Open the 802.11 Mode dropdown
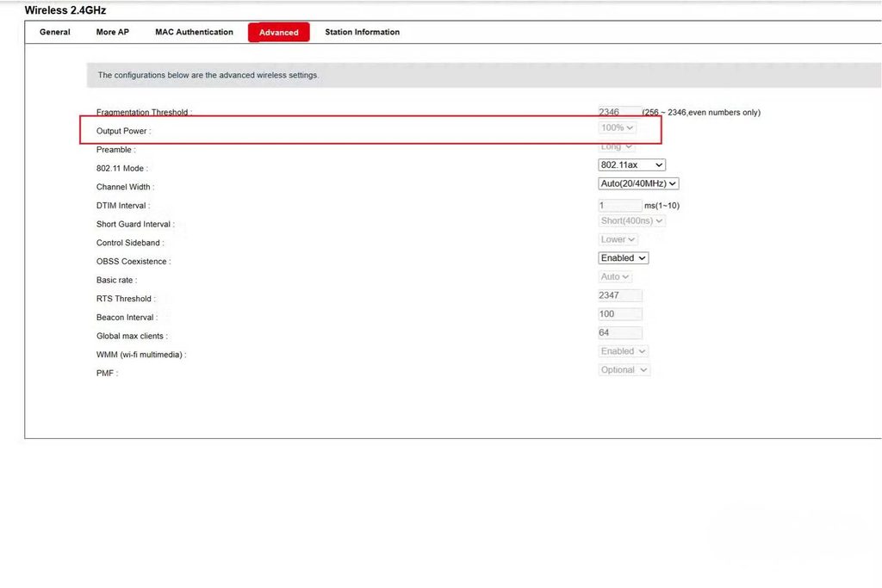The width and height of the screenshot is (882, 588). [x=631, y=164]
